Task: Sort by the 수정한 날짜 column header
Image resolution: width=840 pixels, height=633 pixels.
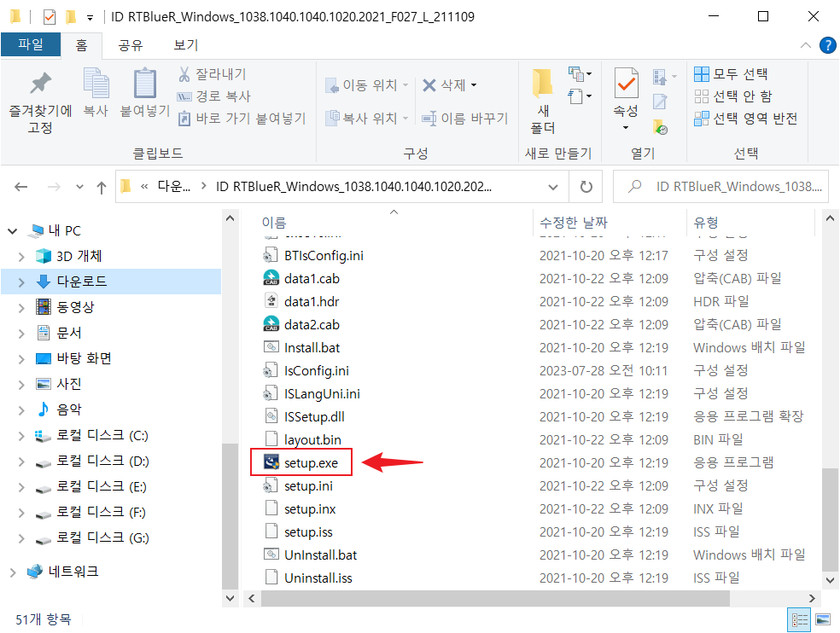Action: click(573, 223)
